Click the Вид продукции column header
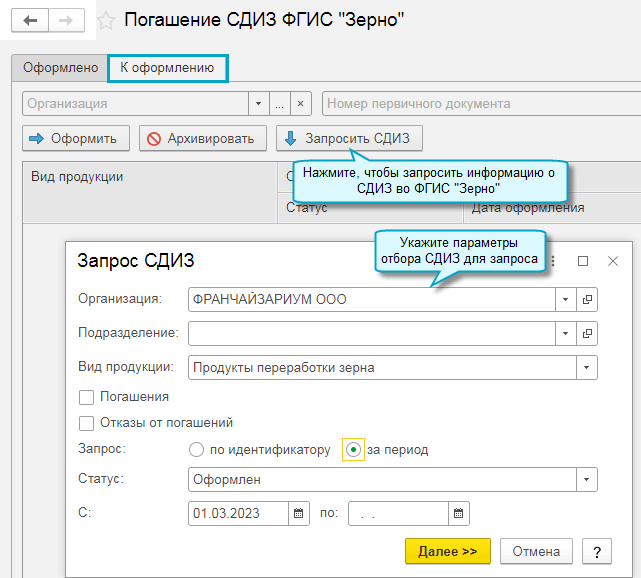This screenshot has width=641, height=578. tap(150, 193)
